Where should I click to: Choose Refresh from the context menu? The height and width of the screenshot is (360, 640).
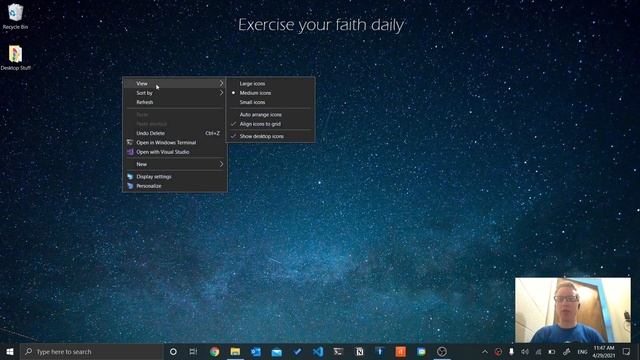click(175, 102)
